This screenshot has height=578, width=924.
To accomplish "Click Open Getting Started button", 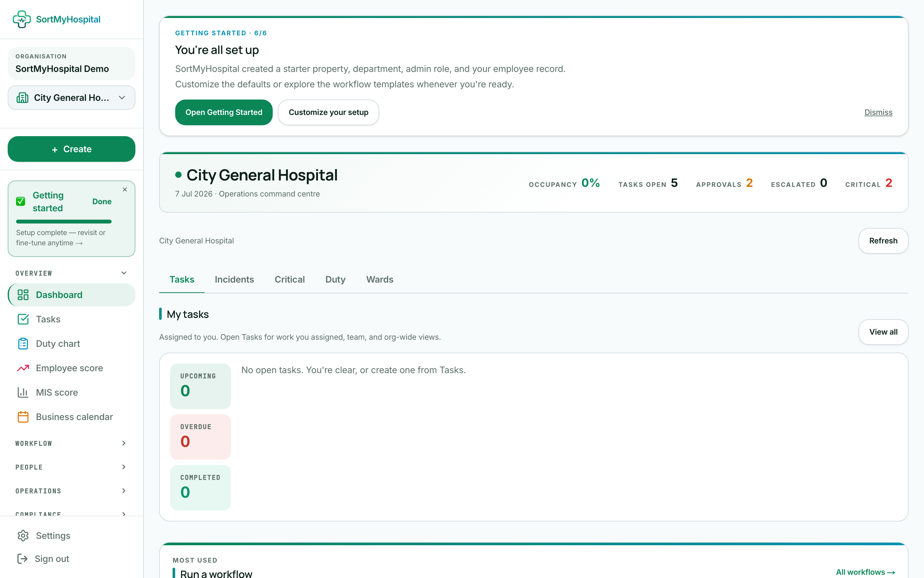I will [x=224, y=112].
